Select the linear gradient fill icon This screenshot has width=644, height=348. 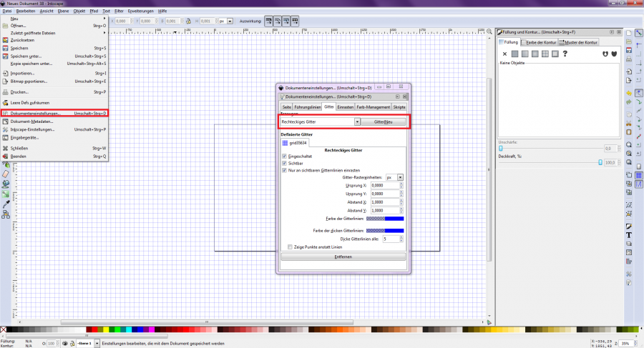point(525,54)
